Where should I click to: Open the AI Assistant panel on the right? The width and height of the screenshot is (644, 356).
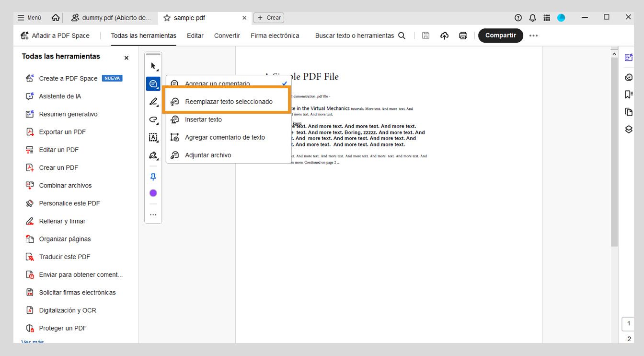tap(628, 56)
